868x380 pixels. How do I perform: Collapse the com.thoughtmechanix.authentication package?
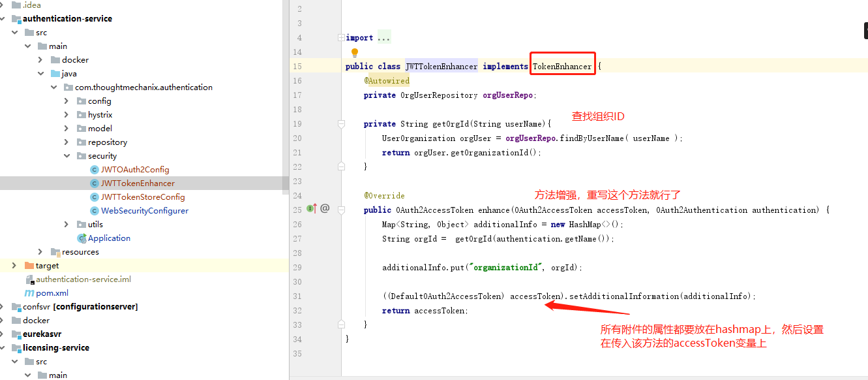coord(53,87)
